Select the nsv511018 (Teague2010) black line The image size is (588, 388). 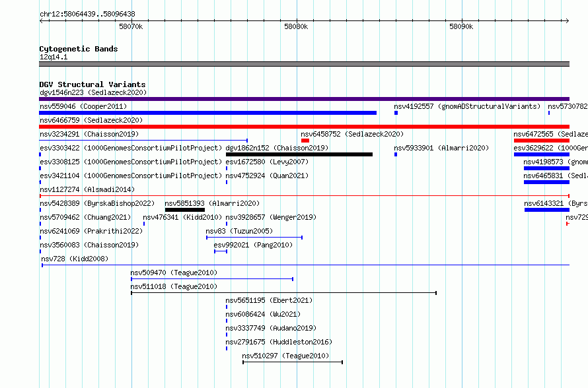(x=283, y=293)
